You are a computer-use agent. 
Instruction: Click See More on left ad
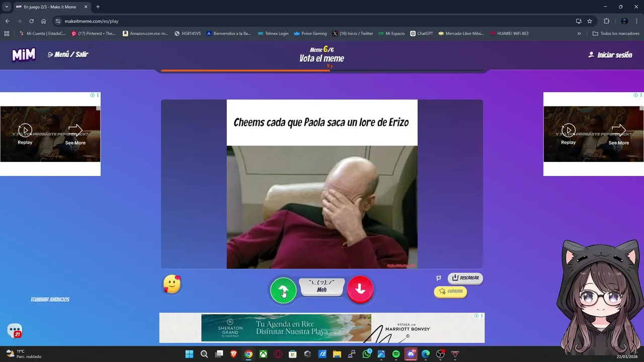tap(75, 135)
